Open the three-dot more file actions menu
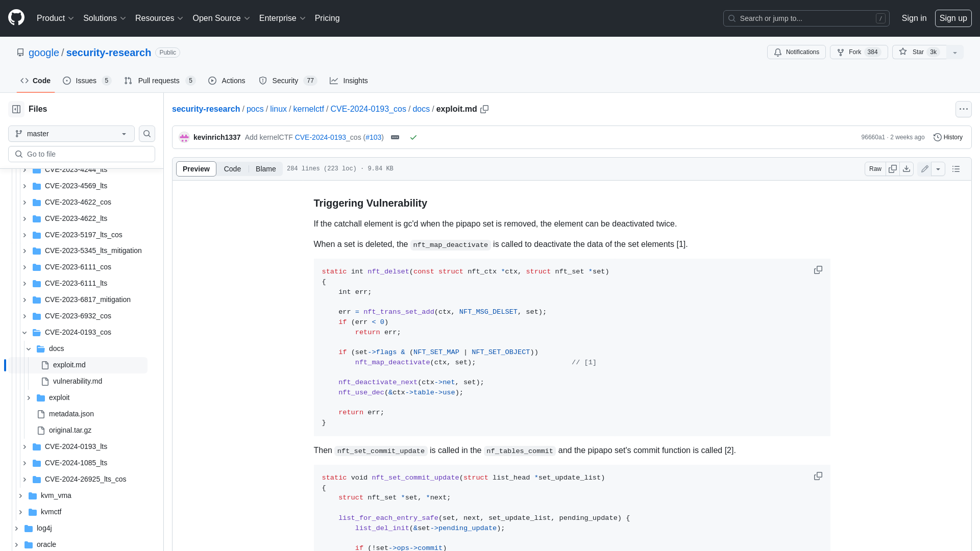This screenshot has height=551, width=980. (x=963, y=109)
